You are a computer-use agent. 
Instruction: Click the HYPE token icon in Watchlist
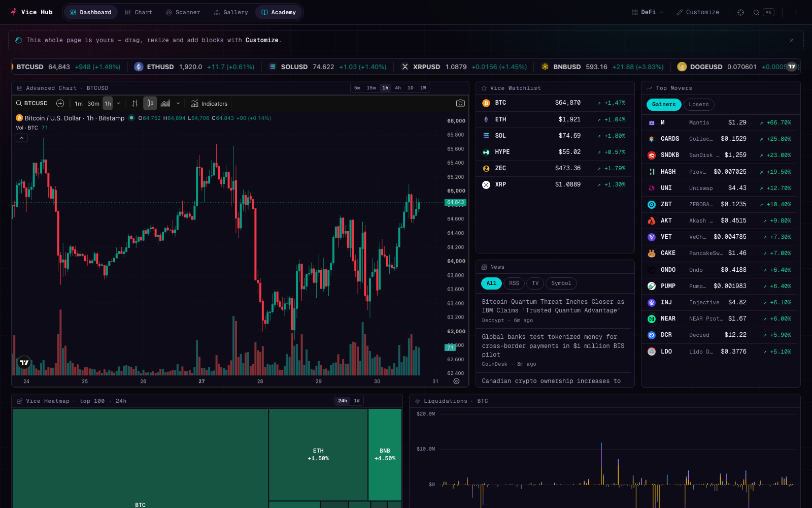(486, 152)
